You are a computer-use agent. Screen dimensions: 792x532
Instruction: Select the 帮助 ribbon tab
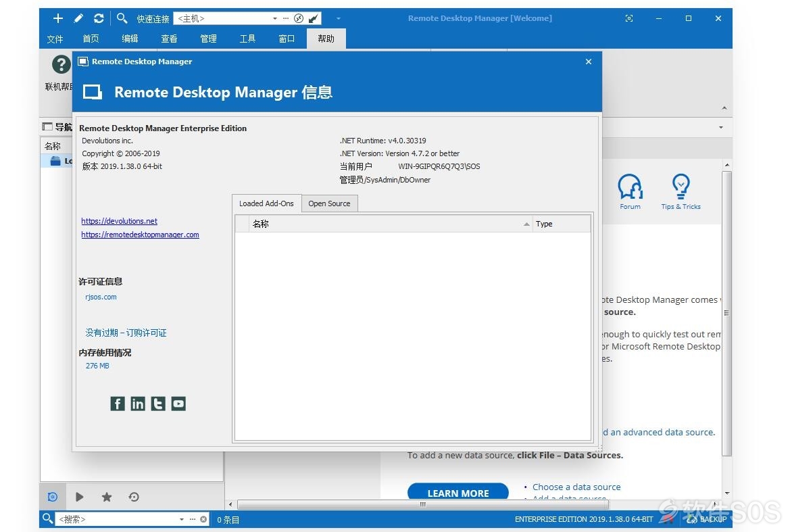click(x=326, y=39)
